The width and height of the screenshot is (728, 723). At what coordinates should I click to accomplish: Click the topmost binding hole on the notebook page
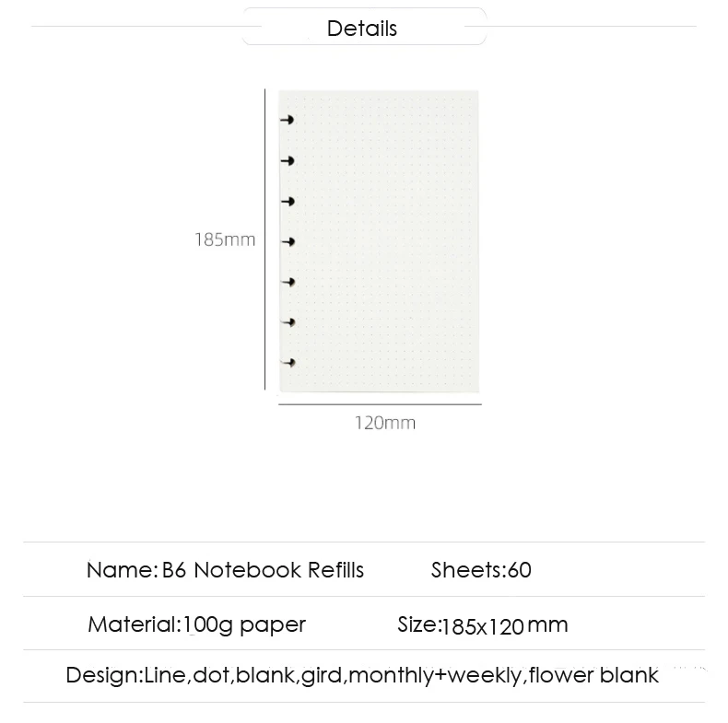pyautogui.click(x=287, y=120)
